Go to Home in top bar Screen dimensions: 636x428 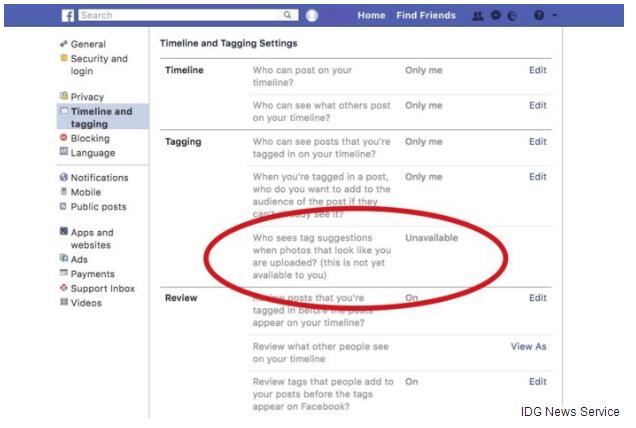pos(371,15)
